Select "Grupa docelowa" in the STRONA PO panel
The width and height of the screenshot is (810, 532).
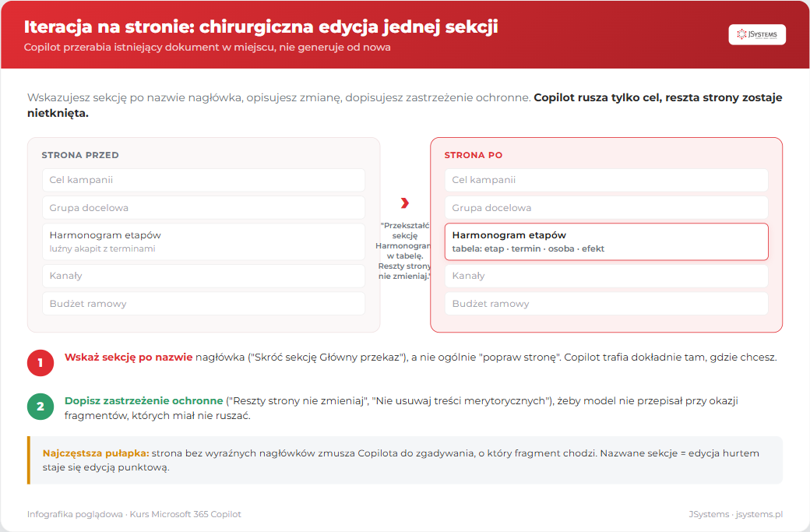(x=607, y=208)
